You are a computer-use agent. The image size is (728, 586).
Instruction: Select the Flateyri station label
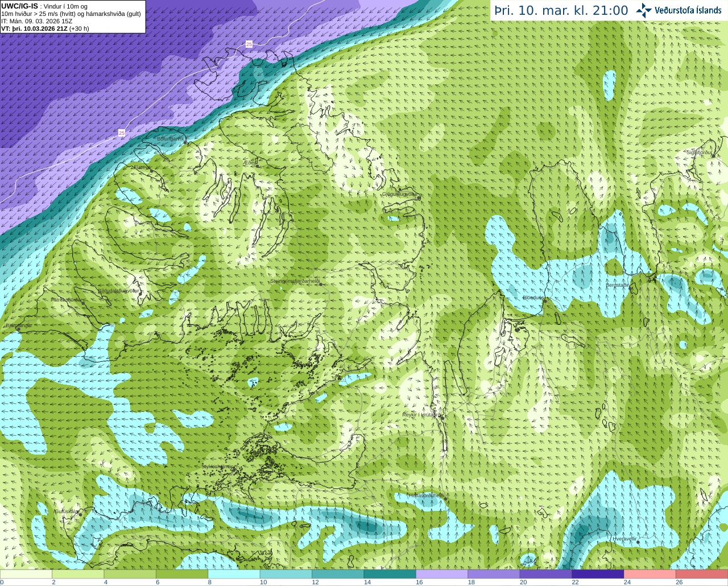(x=142, y=167)
